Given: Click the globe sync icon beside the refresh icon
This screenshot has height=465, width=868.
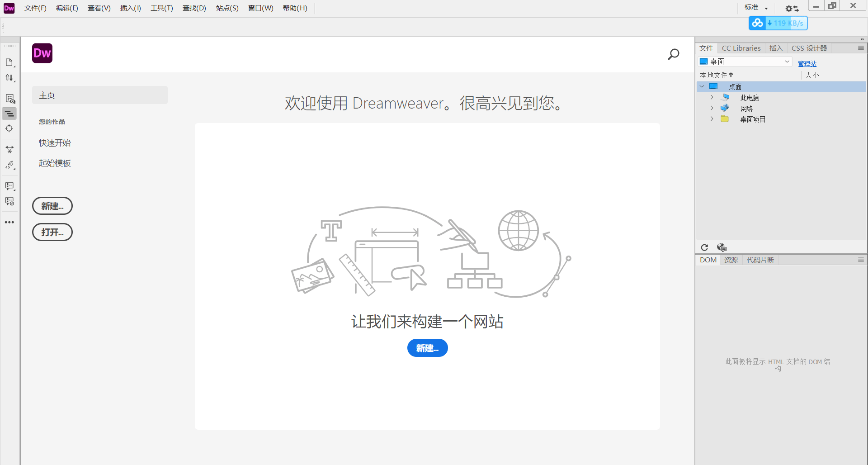Looking at the screenshot, I should (722, 247).
